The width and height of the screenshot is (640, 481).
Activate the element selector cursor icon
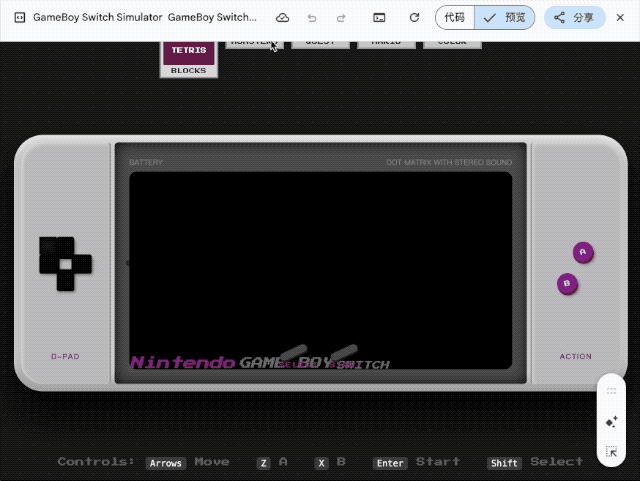pos(612,452)
